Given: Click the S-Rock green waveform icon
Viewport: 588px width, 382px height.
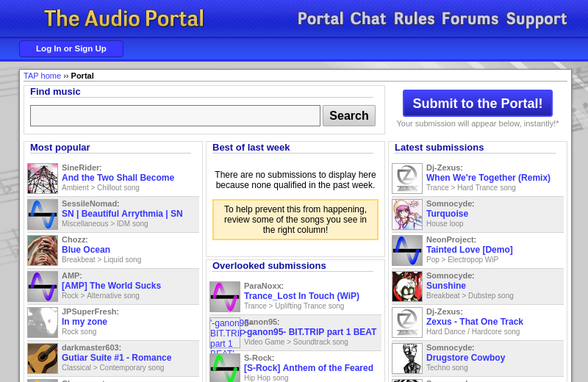Looking at the screenshot, I should [x=225, y=368].
